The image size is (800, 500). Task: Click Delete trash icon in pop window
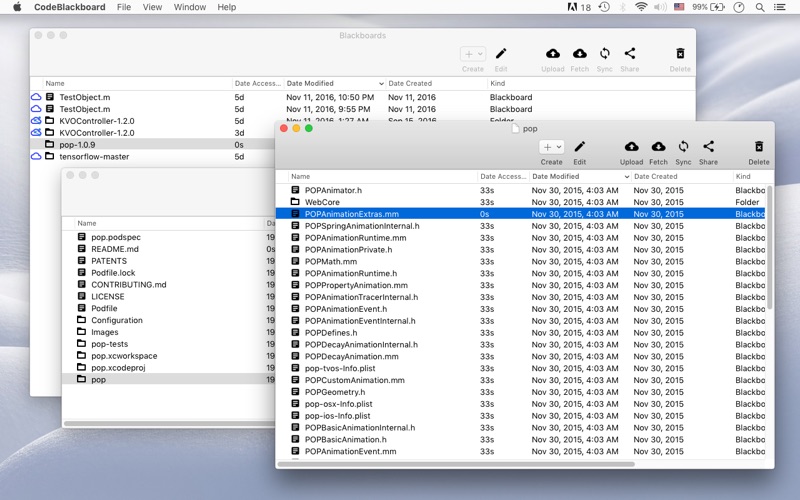pyautogui.click(x=759, y=147)
